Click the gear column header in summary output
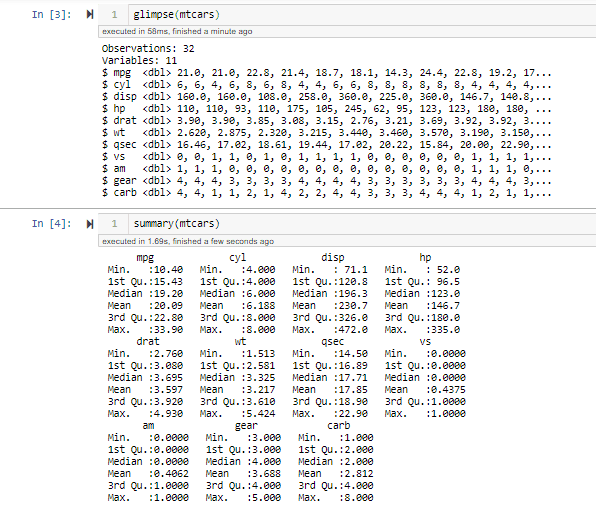 [246, 426]
